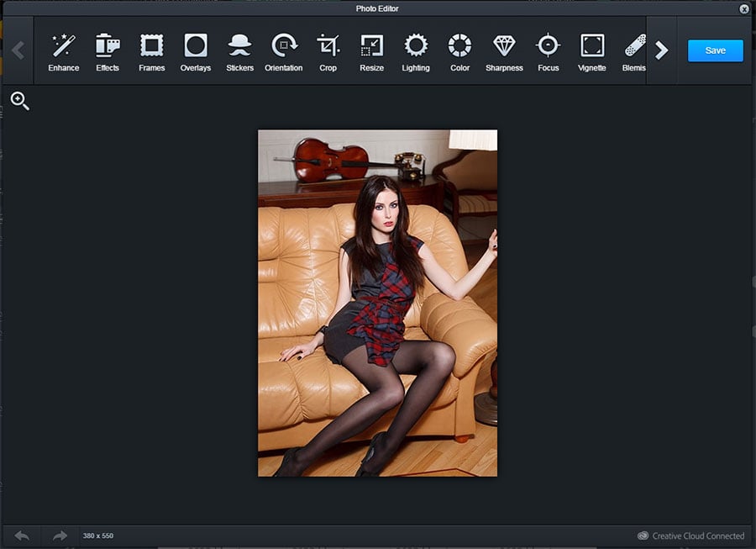The image size is (756, 549).
Task: Open the Frames tool
Action: 152,51
